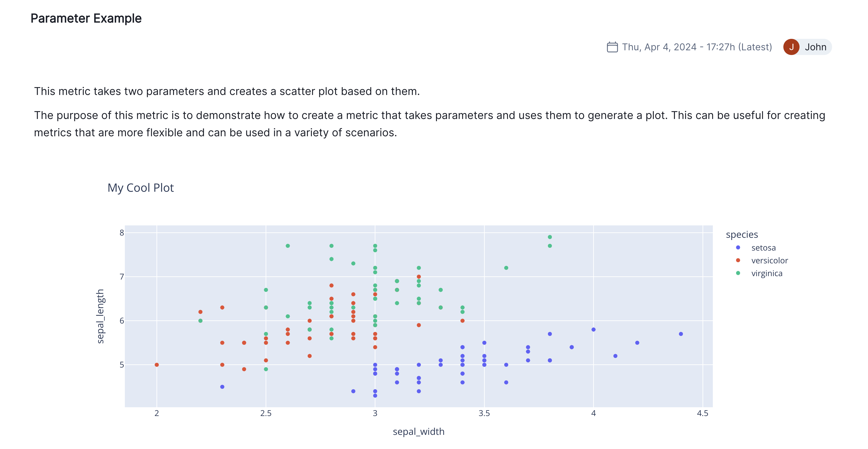
Task: Click the calendar glyph beside the timestamp
Action: tap(612, 47)
